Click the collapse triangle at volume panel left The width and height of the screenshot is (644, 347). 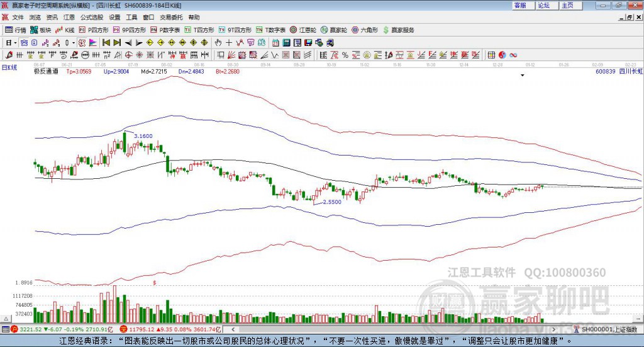[x=6, y=319]
